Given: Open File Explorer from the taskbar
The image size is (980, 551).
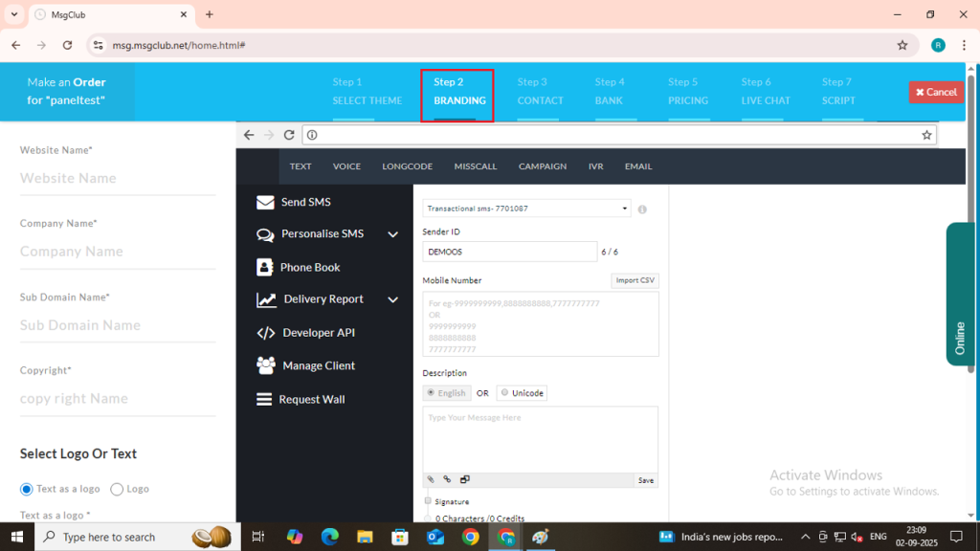Looking at the screenshot, I should click(x=365, y=537).
